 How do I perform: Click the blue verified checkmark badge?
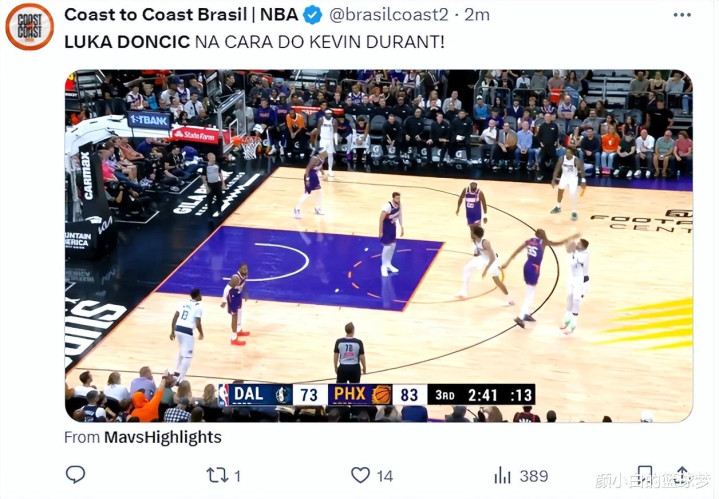(x=313, y=15)
